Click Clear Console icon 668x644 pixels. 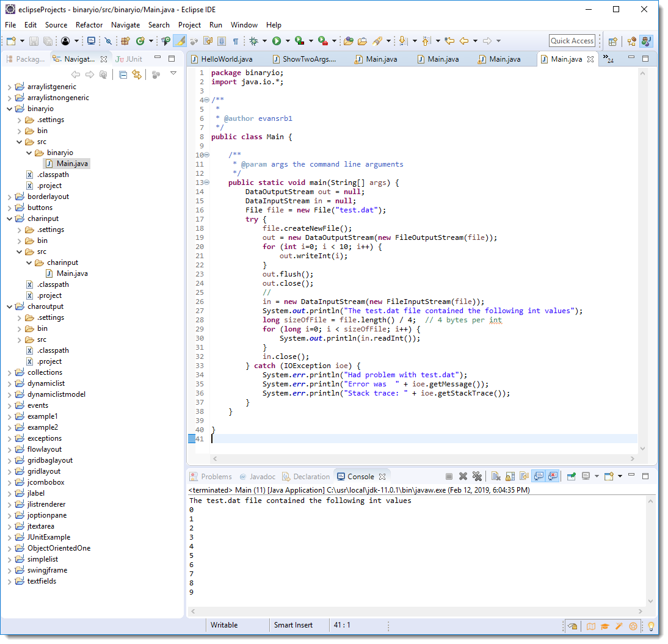point(495,476)
